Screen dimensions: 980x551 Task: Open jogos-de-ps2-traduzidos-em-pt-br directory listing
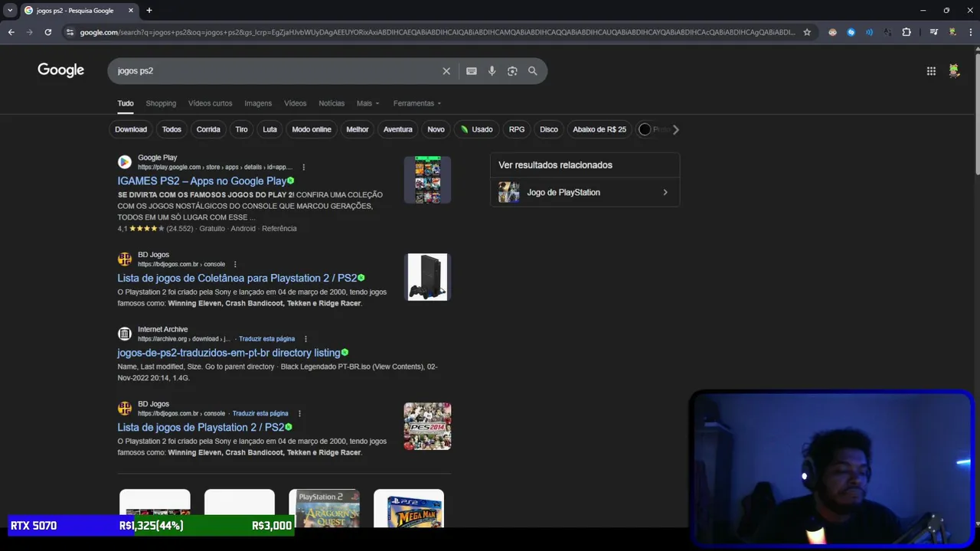[x=229, y=353]
